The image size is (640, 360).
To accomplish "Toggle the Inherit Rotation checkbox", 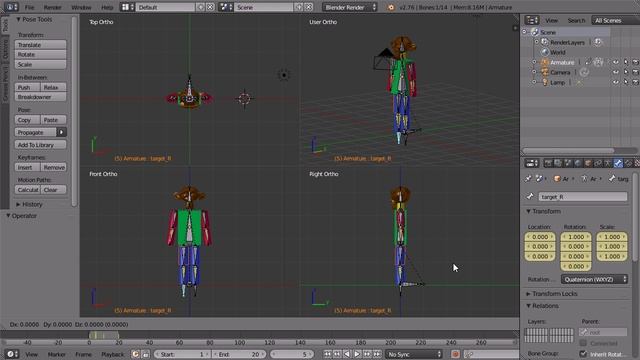I will [x=583, y=354].
